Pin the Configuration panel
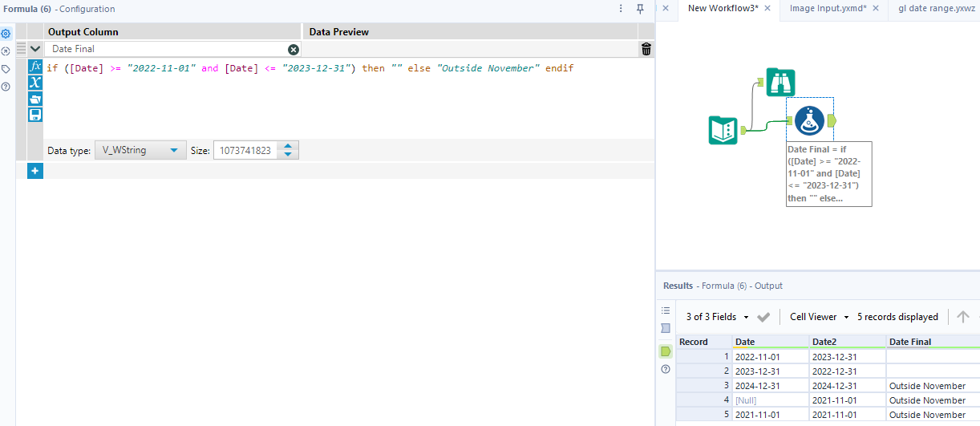Screen dimensions: 980x426 click(640, 9)
